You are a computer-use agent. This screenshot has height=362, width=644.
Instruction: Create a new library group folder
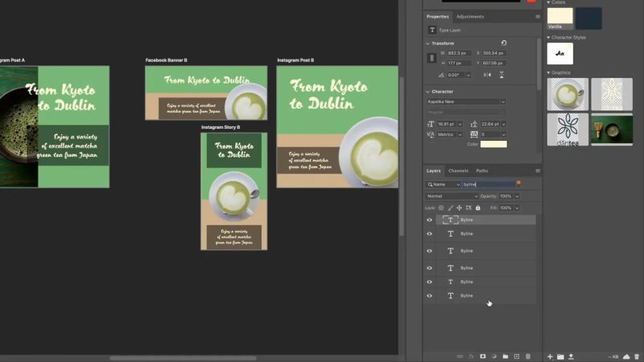coord(560,356)
